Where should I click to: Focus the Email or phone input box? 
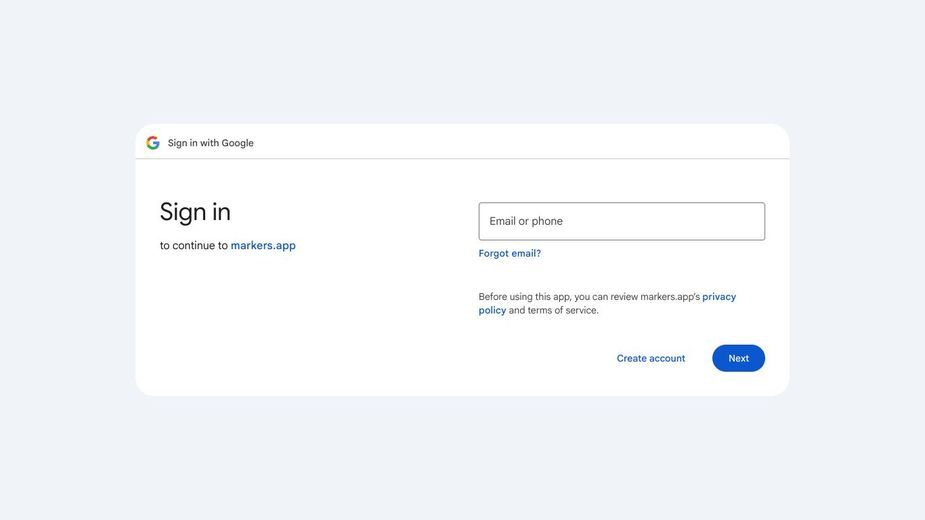[622, 221]
